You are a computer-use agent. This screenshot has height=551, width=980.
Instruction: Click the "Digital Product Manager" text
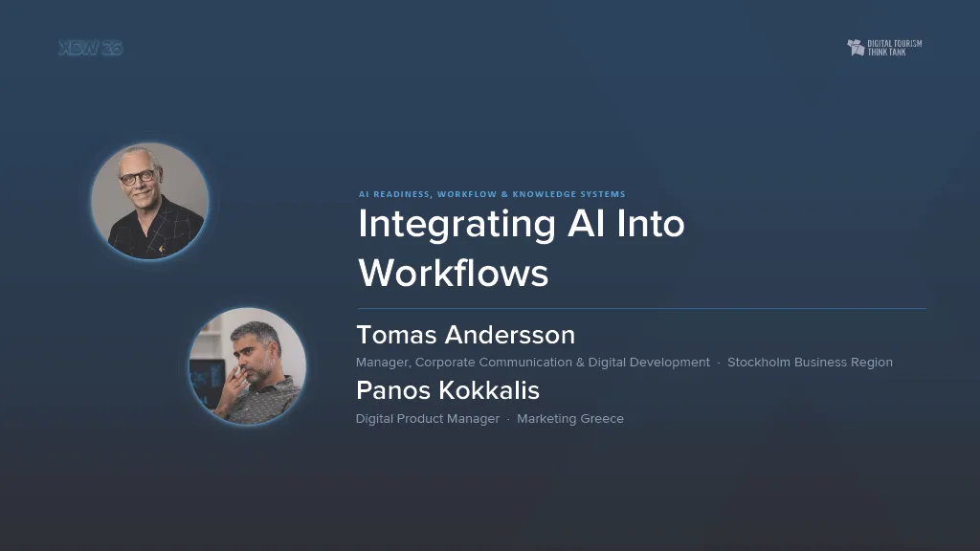click(428, 419)
